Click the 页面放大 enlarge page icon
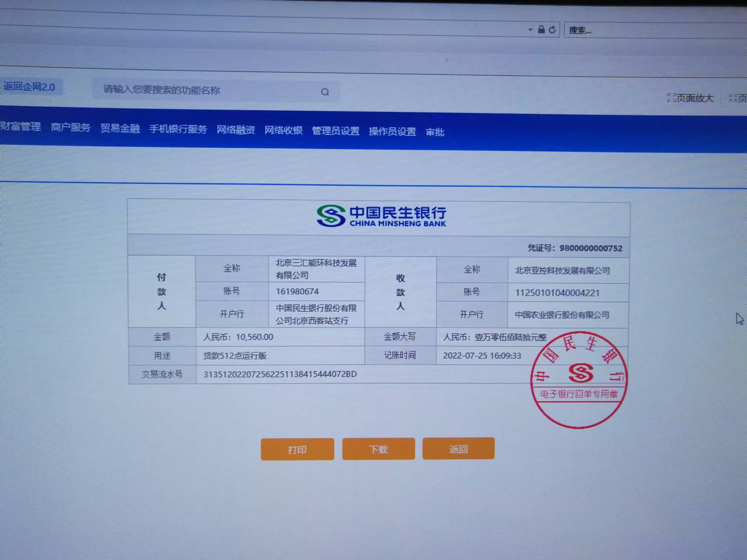The image size is (747, 560). click(671, 98)
